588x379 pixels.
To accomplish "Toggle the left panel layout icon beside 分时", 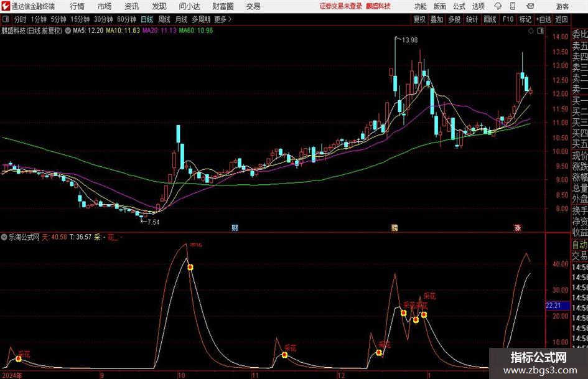I will click(5, 19).
